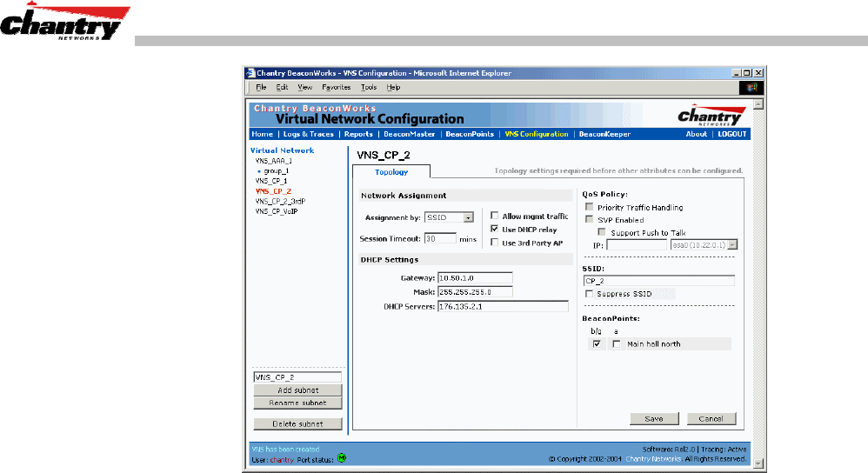868x473 pixels.
Task: Click the Add subnet button
Action: point(297,390)
